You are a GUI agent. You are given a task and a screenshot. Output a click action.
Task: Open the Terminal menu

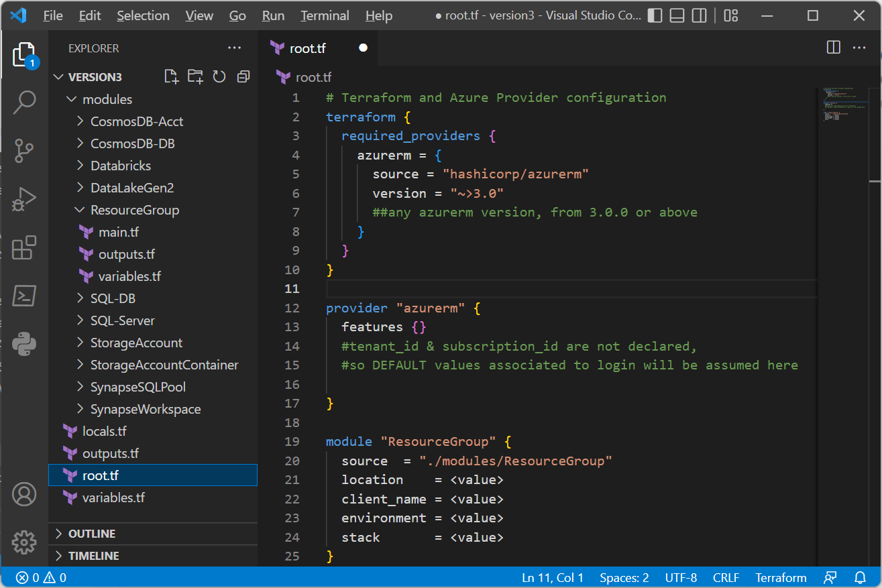pos(325,15)
